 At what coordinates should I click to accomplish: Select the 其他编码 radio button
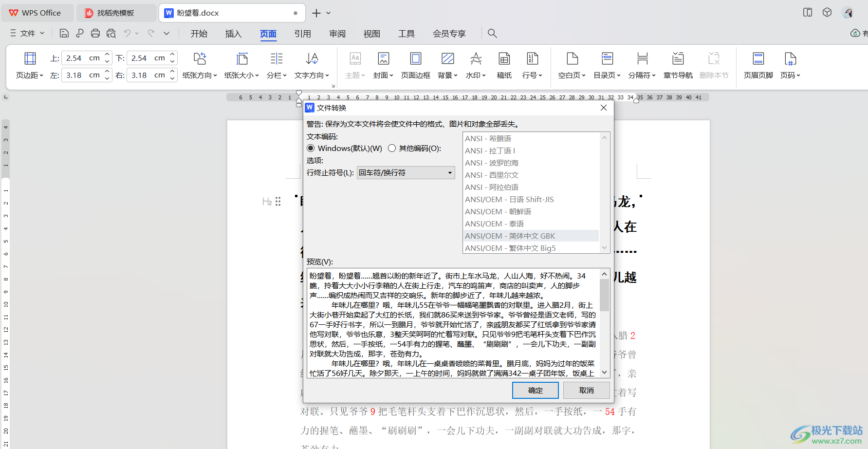pos(392,148)
